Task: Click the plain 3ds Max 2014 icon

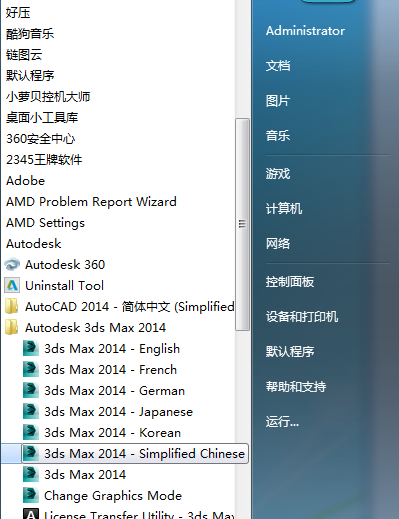Action: click(x=31, y=475)
